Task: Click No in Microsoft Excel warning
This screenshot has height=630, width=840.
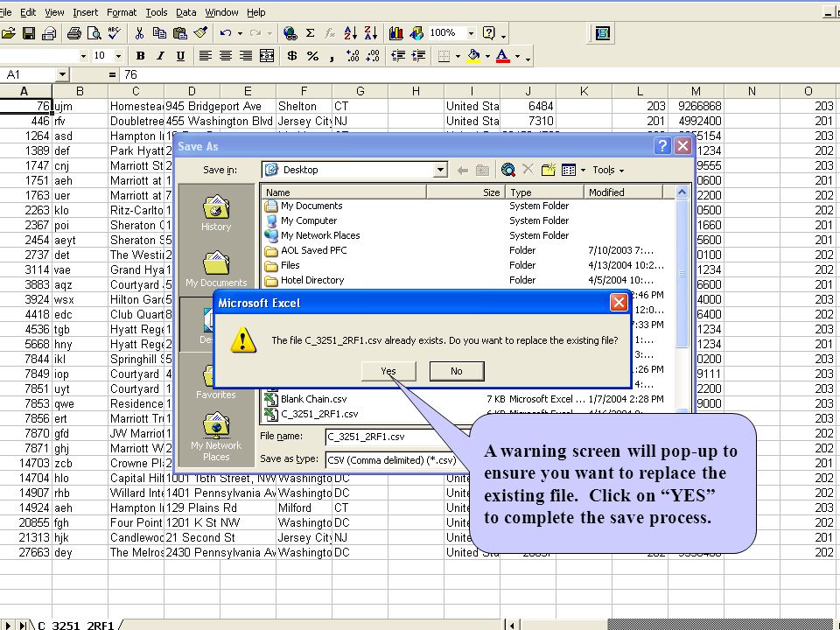Action: pos(457,371)
